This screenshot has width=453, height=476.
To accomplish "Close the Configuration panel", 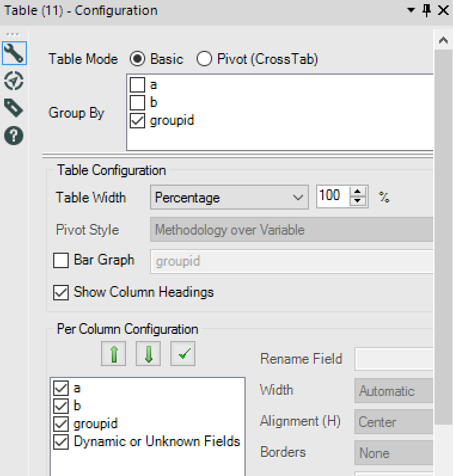I will tap(443, 11).
